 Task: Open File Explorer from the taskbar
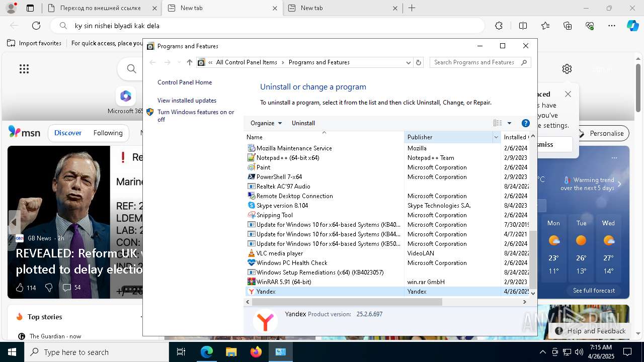pos(231,352)
